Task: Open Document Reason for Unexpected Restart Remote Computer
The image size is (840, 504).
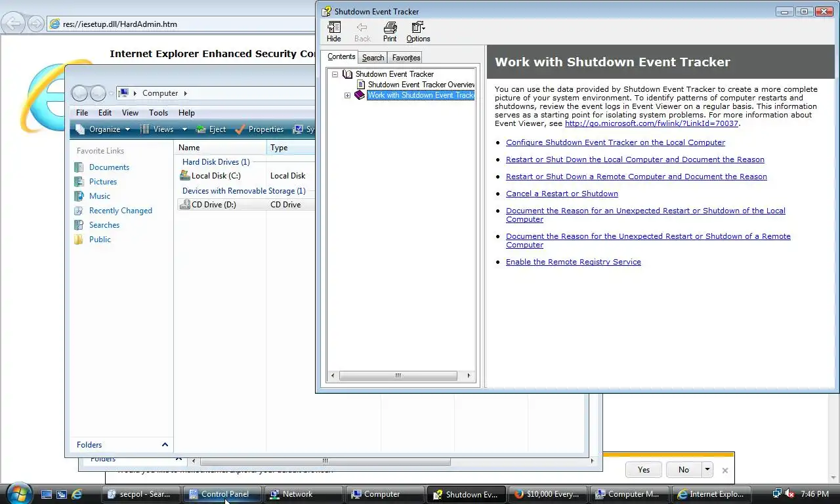Action: 648,240
